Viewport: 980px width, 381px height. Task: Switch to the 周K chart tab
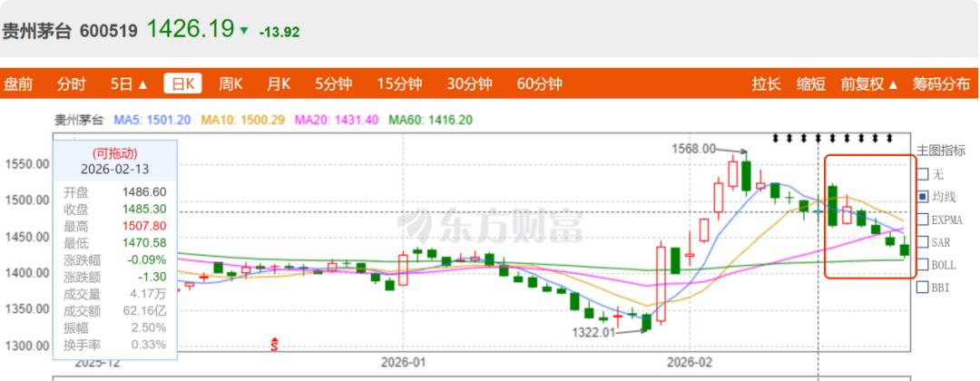coord(230,84)
